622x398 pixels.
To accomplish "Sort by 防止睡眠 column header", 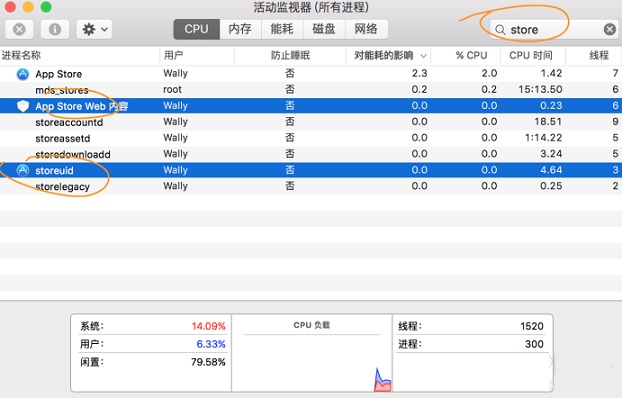I will pos(290,55).
